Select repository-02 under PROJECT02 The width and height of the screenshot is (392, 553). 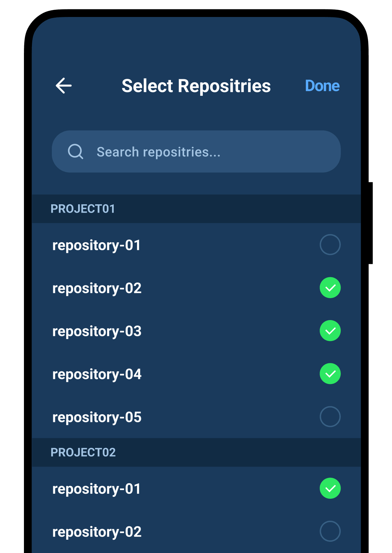[330, 531]
